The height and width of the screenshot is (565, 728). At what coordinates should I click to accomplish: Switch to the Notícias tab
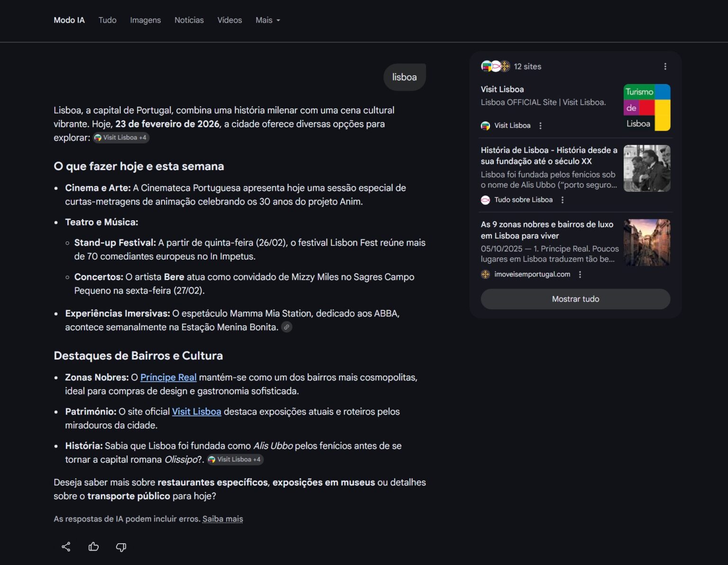point(189,20)
